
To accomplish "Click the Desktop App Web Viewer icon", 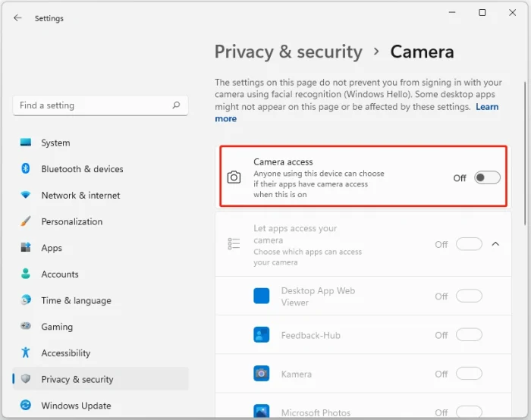I will (262, 296).
